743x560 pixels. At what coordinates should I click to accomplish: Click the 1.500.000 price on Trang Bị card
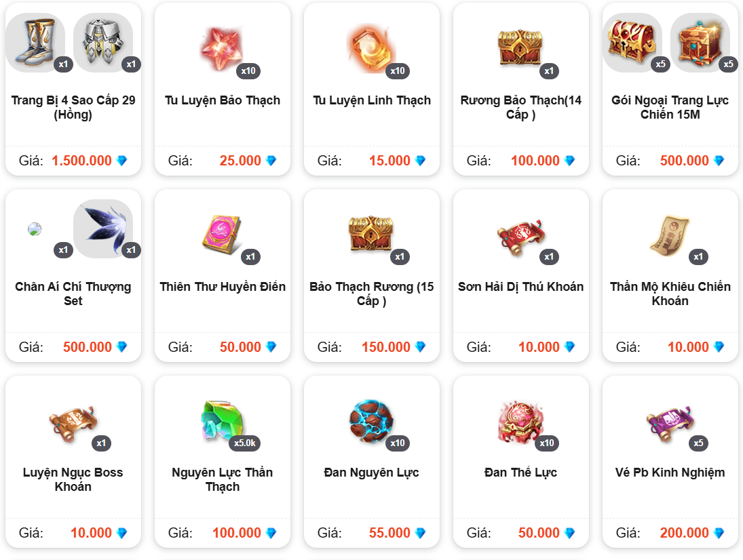81,161
